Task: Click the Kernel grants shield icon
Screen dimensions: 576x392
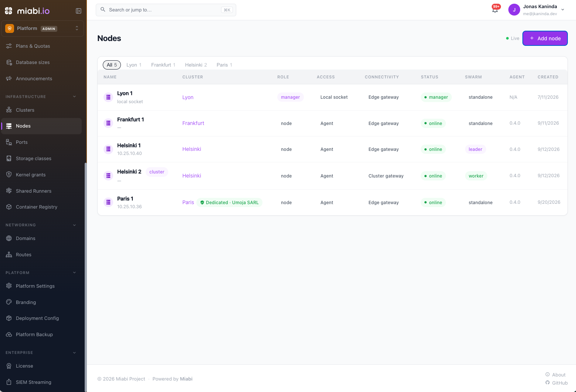Action: click(x=9, y=175)
